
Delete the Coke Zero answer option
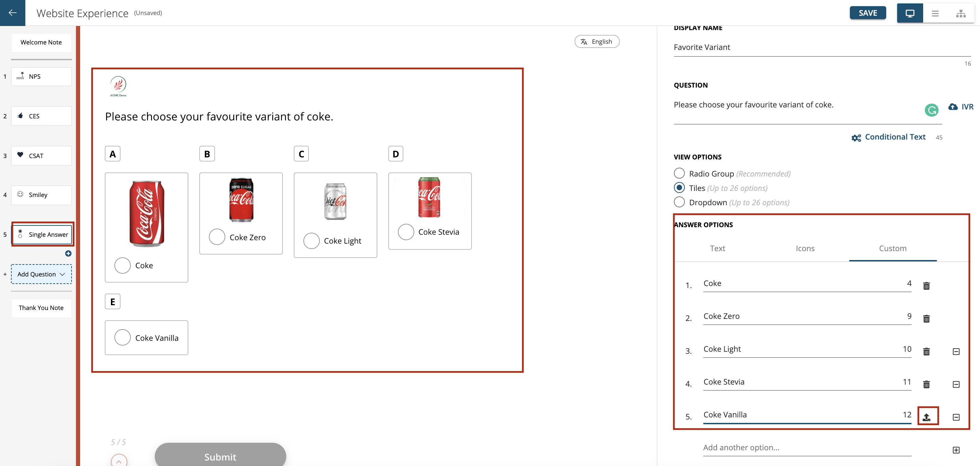point(926,319)
